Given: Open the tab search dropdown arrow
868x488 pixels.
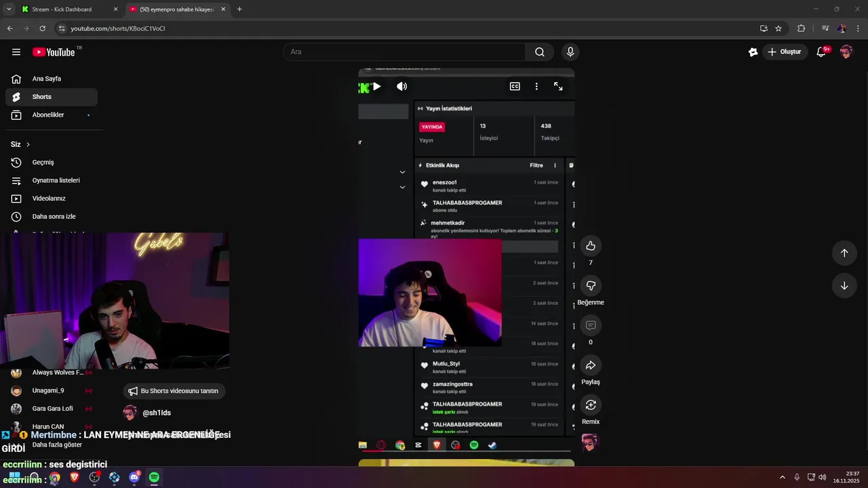Looking at the screenshot, I should point(9,9).
